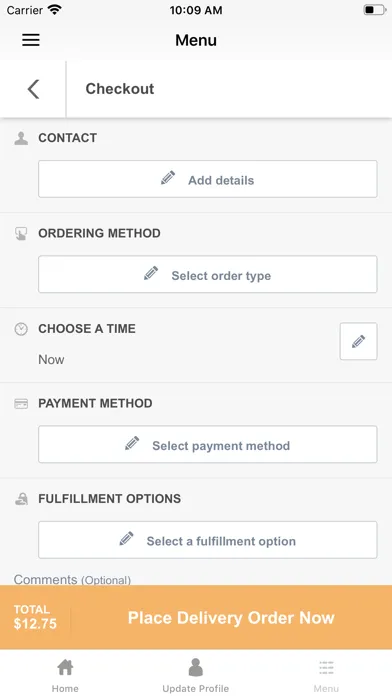Open the hamburger menu icon

click(31, 40)
